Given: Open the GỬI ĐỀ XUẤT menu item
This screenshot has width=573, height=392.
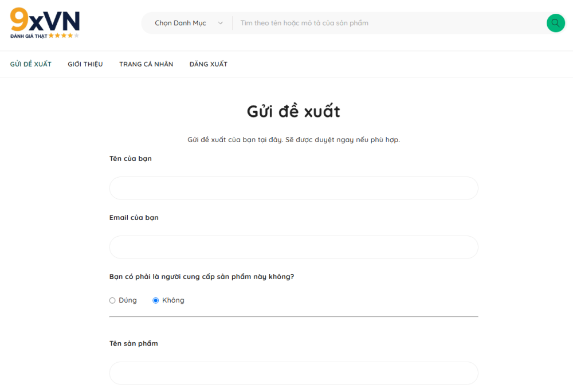Looking at the screenshot, I should click(31, 64).
